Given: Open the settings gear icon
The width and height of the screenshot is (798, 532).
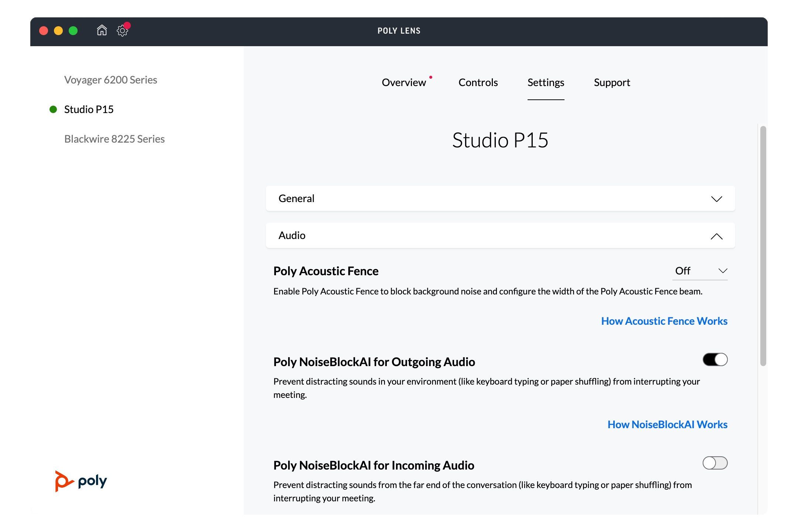Looking at the screenshot, I should (x=122, y=31).
